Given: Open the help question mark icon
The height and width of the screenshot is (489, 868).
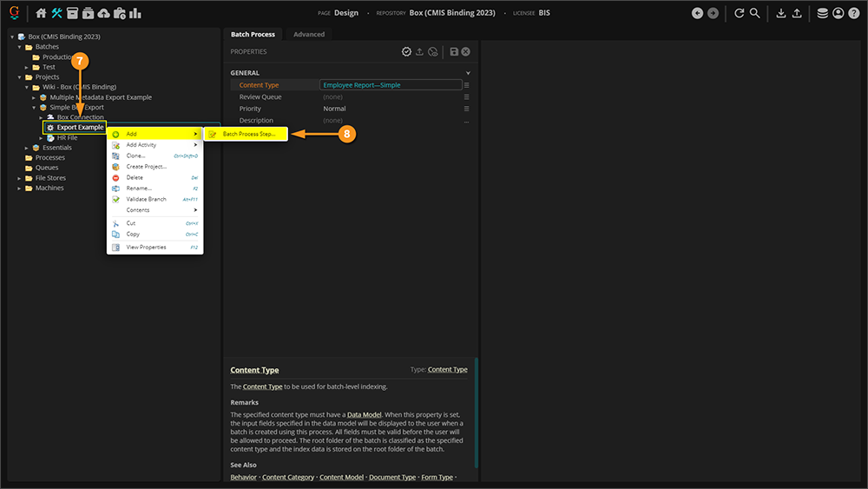Looking at the screenshot, I should [x=854, y=13].
